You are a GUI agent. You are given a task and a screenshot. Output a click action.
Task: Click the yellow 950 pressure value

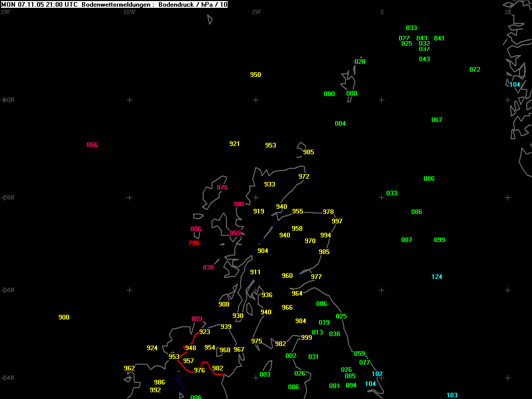[256, 75]
